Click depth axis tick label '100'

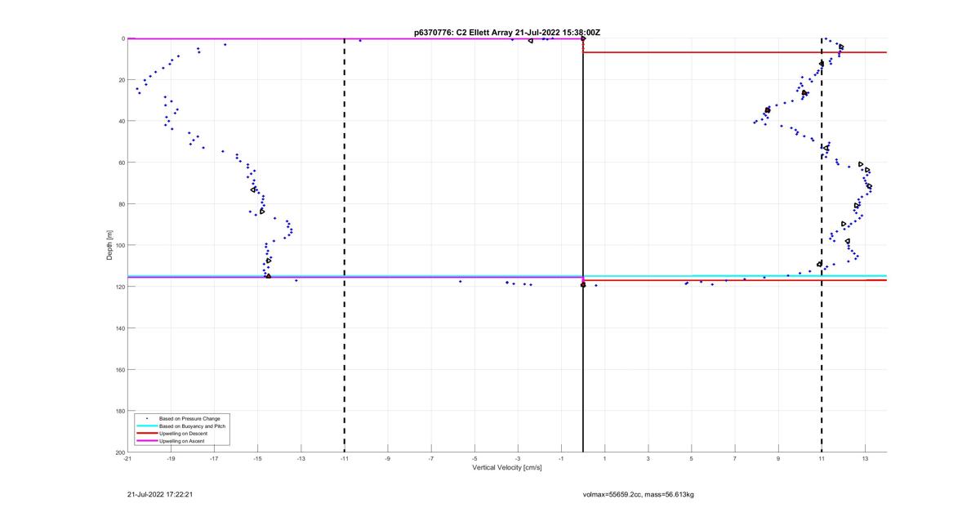pyautogui.click(x=119, y=245)
